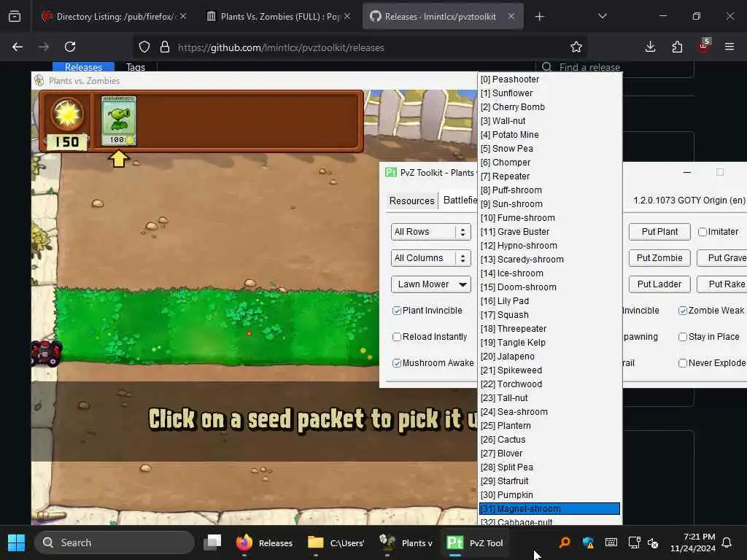Switch to the Battlefield tab

[460, 200]
